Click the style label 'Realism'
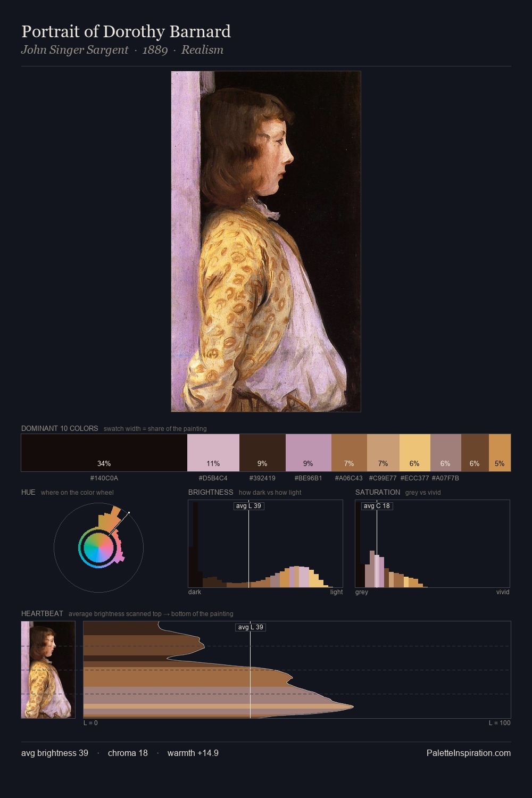The height and width of the screenshot is (798, 532). 202,50
